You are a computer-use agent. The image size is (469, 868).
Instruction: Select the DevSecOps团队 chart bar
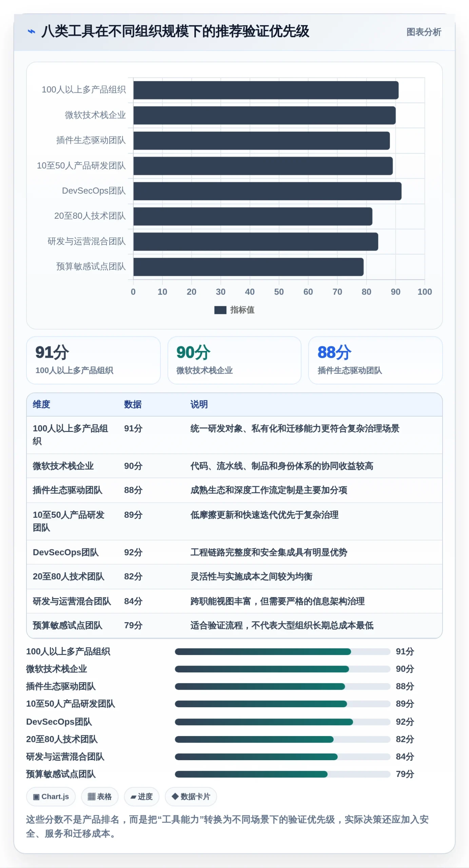[x=267, y=191]
